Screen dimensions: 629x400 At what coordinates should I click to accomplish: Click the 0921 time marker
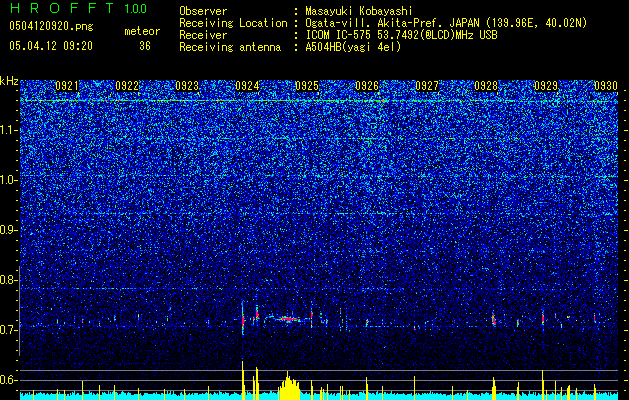[67, 86]
